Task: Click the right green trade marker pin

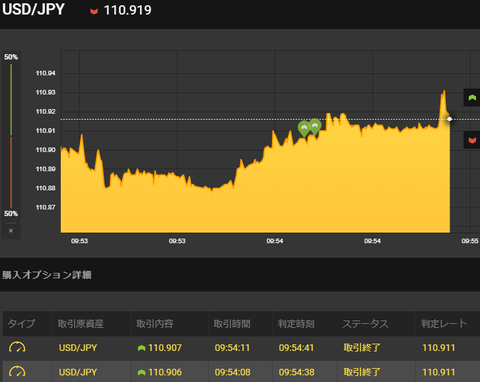Action: click(315, 126)
